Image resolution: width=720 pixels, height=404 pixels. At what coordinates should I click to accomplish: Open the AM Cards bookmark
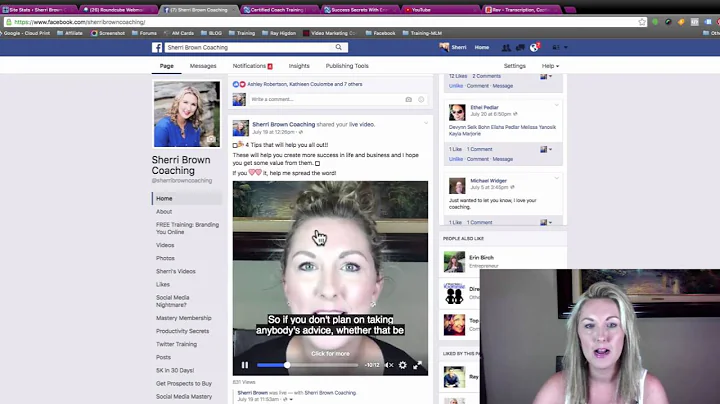(x=179, y=33)
